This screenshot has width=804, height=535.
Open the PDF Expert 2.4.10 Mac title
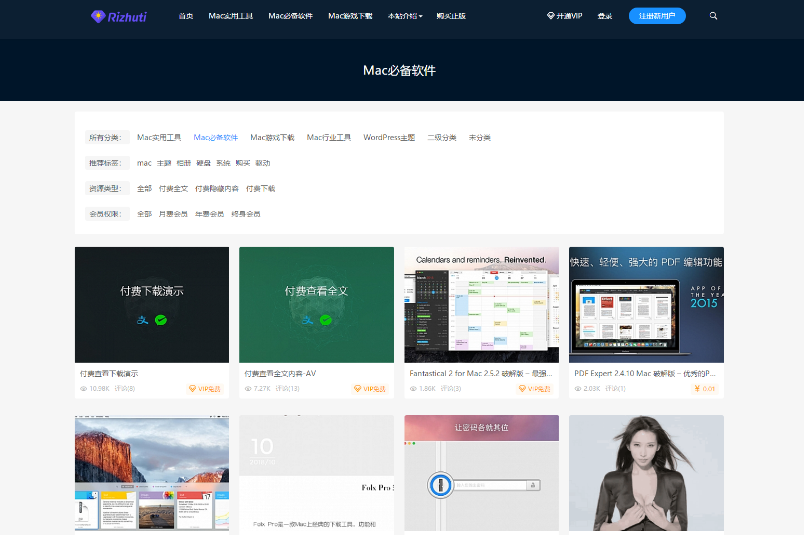point(645,373)
